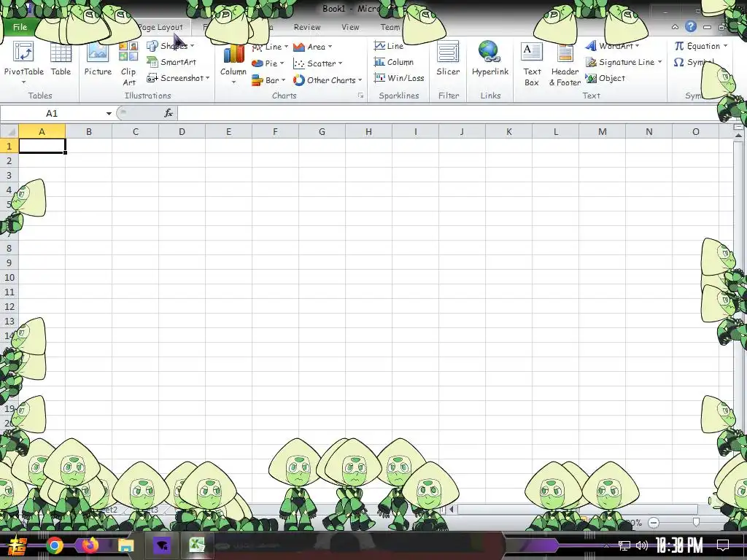Open the Line chart dropdown
This screenshot has height=560, width=747.
[x=271, y=47]
